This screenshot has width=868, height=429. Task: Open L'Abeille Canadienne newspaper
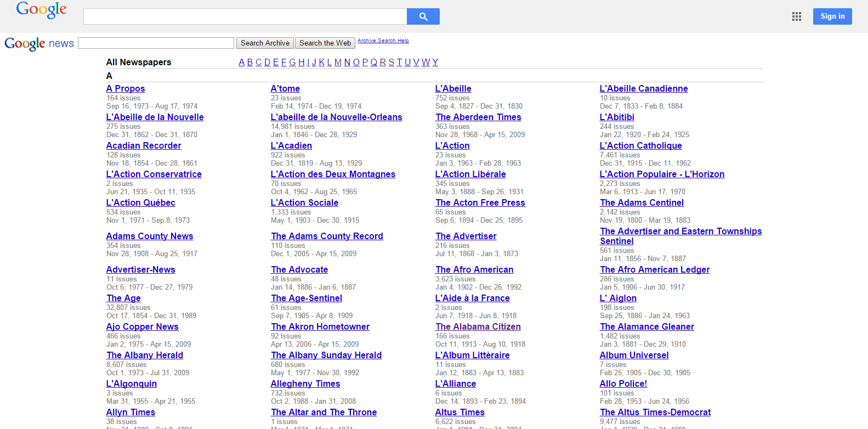coord(644,88)
